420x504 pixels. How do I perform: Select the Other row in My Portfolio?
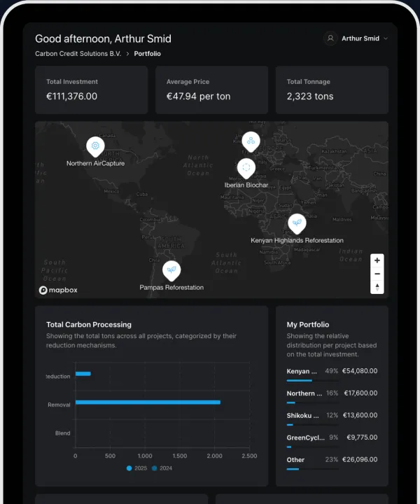(x=332, y=460)
